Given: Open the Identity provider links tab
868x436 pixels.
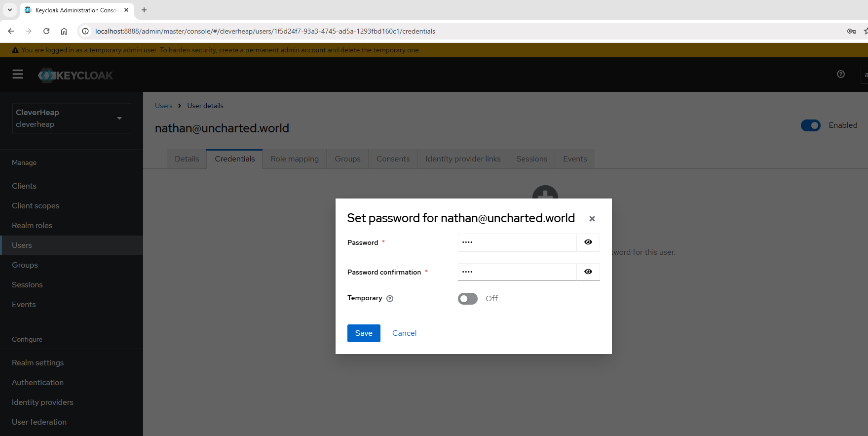Looking at the screenshot, I should pos(463,159).
